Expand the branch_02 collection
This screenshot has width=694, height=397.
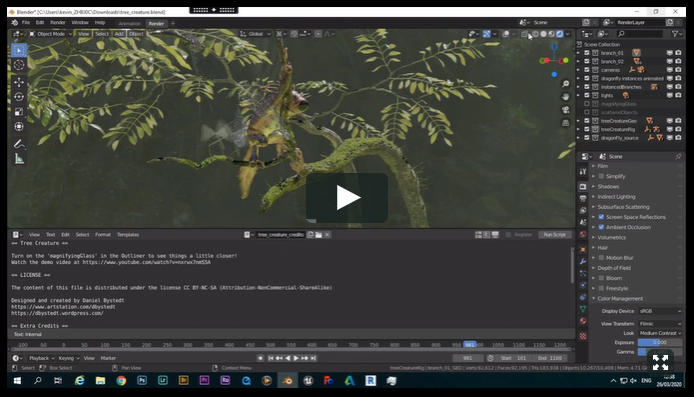(578, 62)
